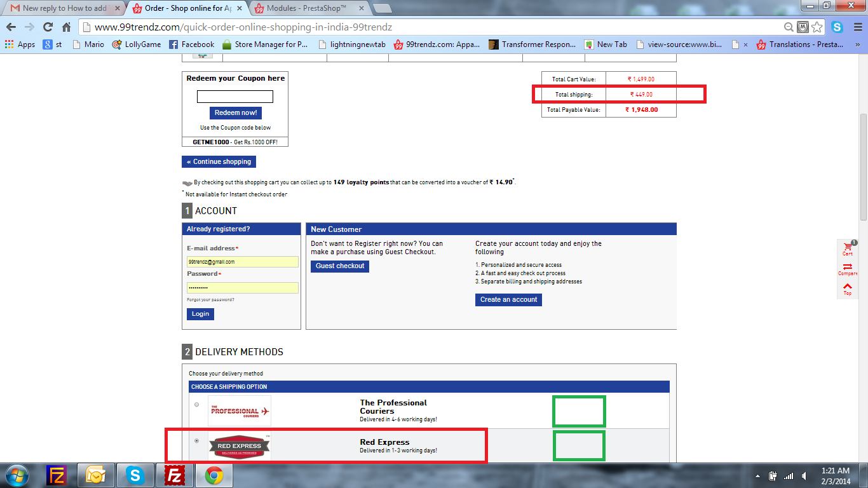This screenshot has width=868, height=488.
Task: Open the Apps bookmarks shortcut
Action: pos(20,44)
